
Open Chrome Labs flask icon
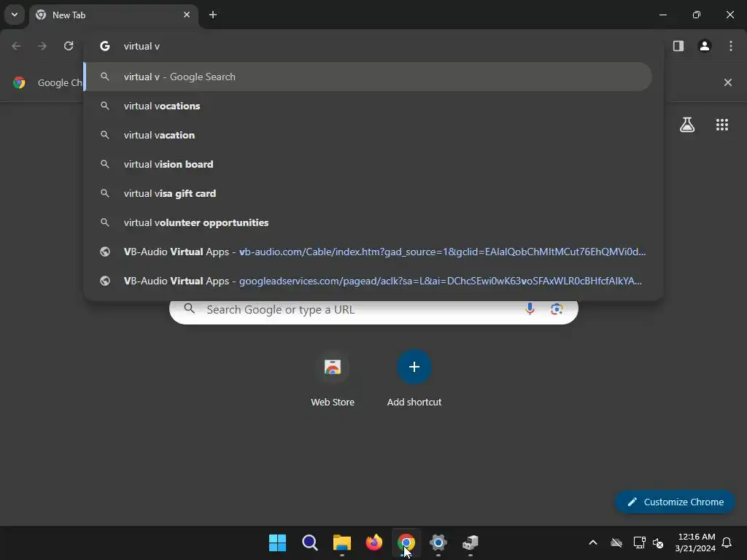[687, 125]
